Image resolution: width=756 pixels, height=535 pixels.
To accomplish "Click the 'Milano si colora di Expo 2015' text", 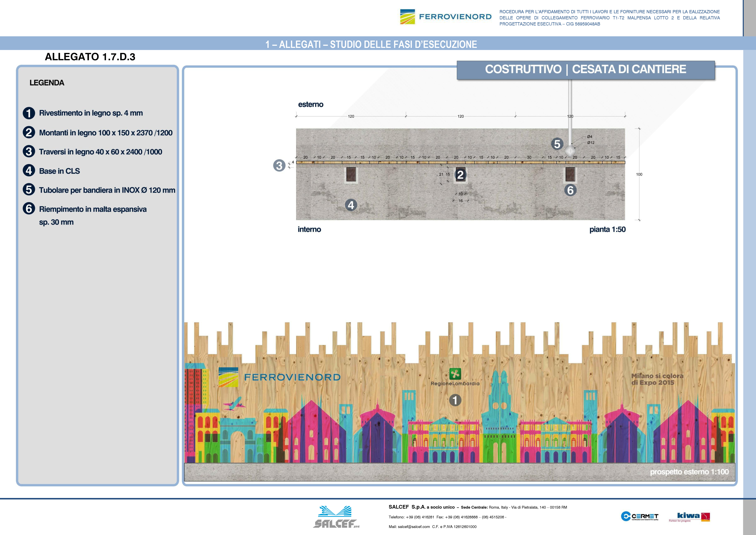I will click(657, 379).
